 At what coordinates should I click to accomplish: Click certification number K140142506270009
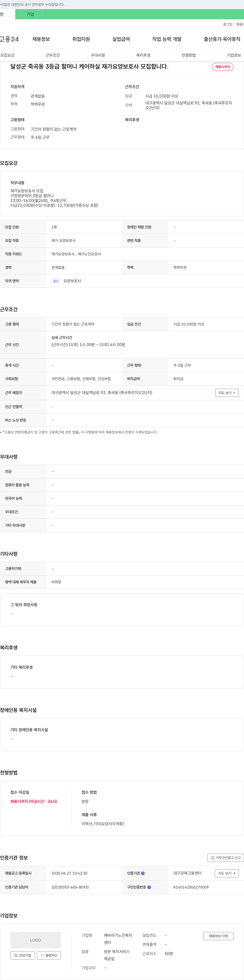click(191, 887)
